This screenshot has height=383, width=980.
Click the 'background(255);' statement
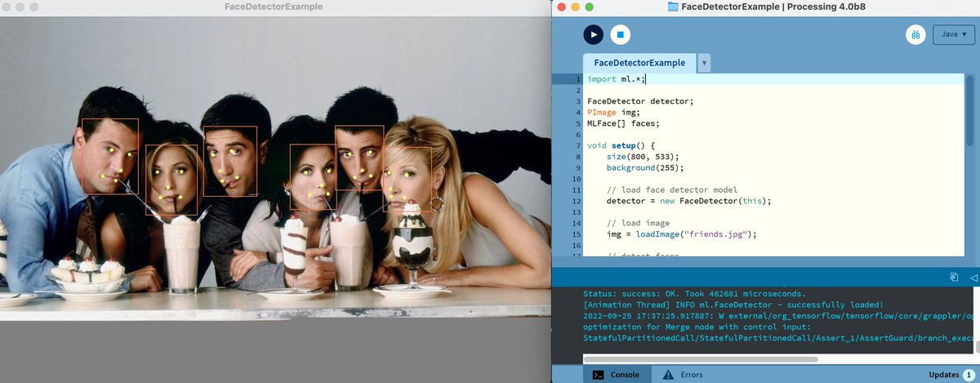pos(644,167)
